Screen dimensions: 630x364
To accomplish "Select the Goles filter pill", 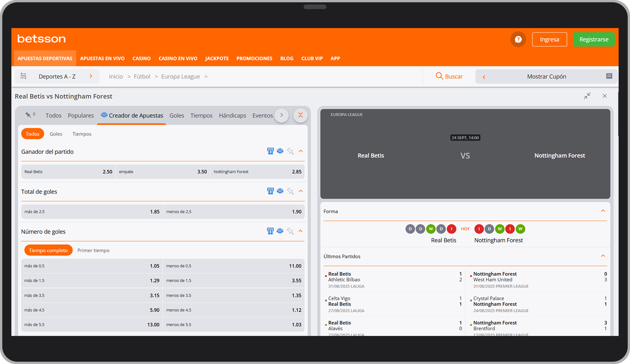I will click(56, 134).
